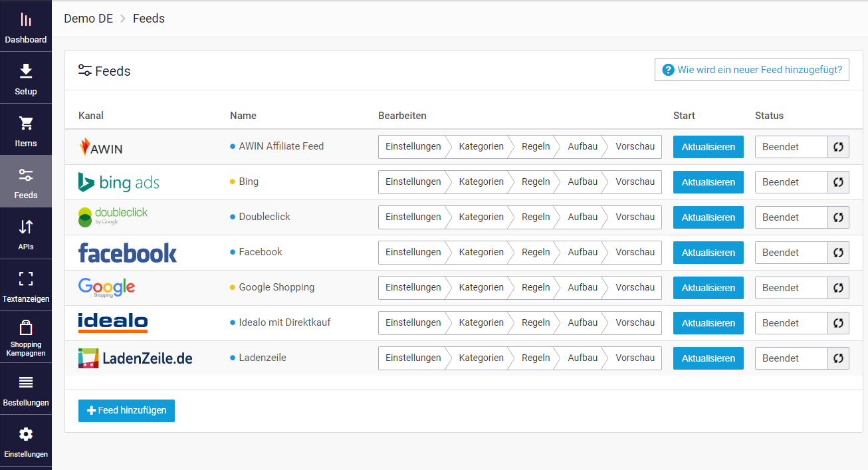Open Kategorien step for Bing feed

point(481,182)
